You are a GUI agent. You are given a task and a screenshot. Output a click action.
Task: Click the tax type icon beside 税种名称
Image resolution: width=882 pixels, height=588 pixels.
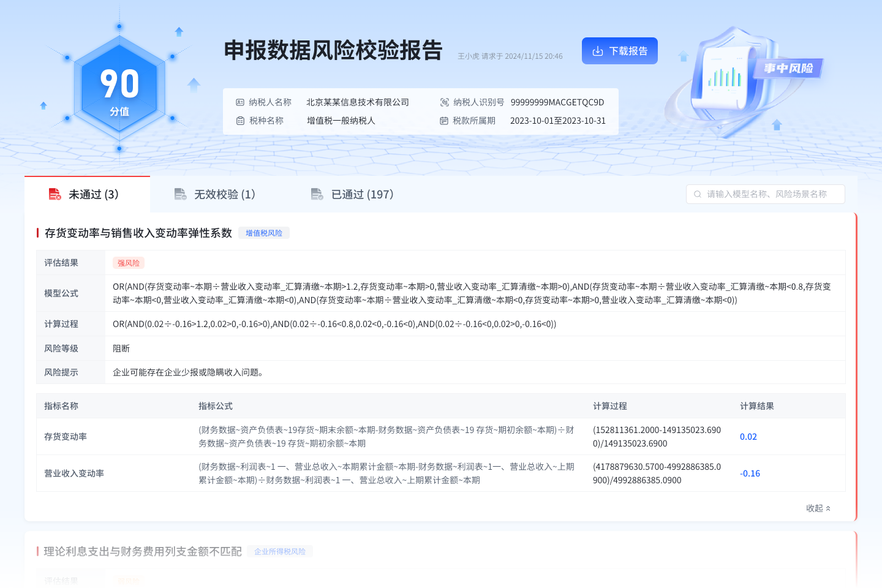coord(240,121)
